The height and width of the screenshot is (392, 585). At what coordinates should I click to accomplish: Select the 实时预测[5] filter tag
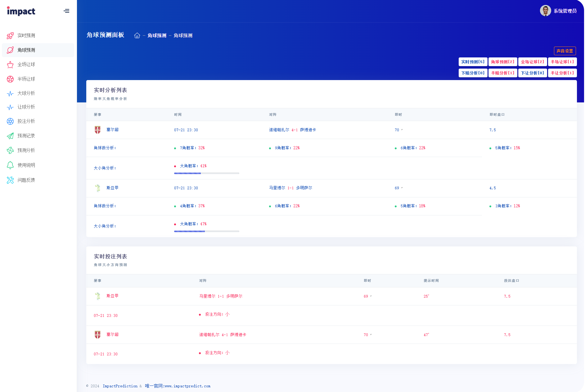[473, 62]
